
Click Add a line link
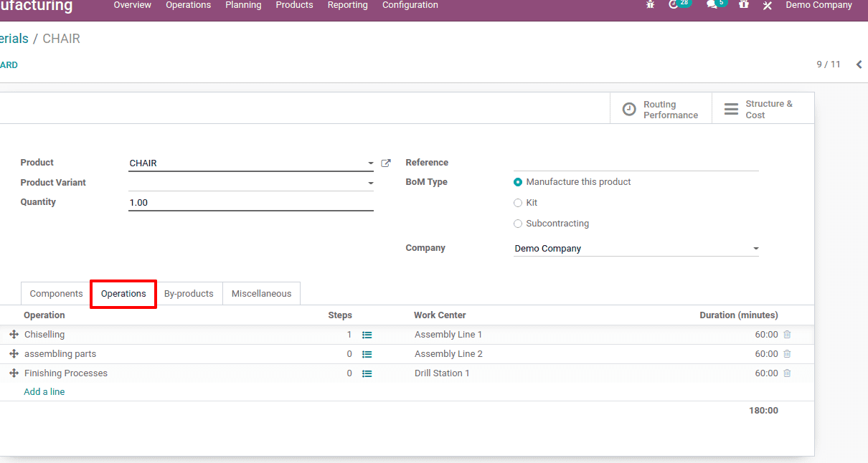click(x=44, y=392)
